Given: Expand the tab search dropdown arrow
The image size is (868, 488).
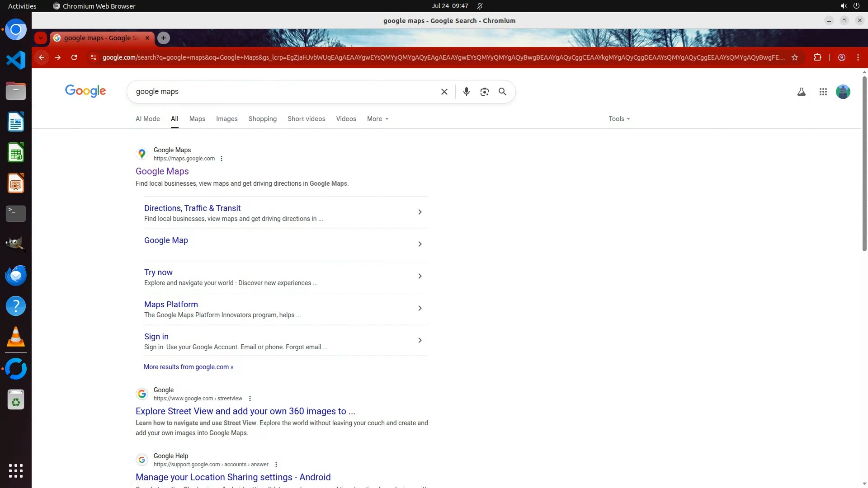Looking at the screenshot, I should click(x=41, y=38).
